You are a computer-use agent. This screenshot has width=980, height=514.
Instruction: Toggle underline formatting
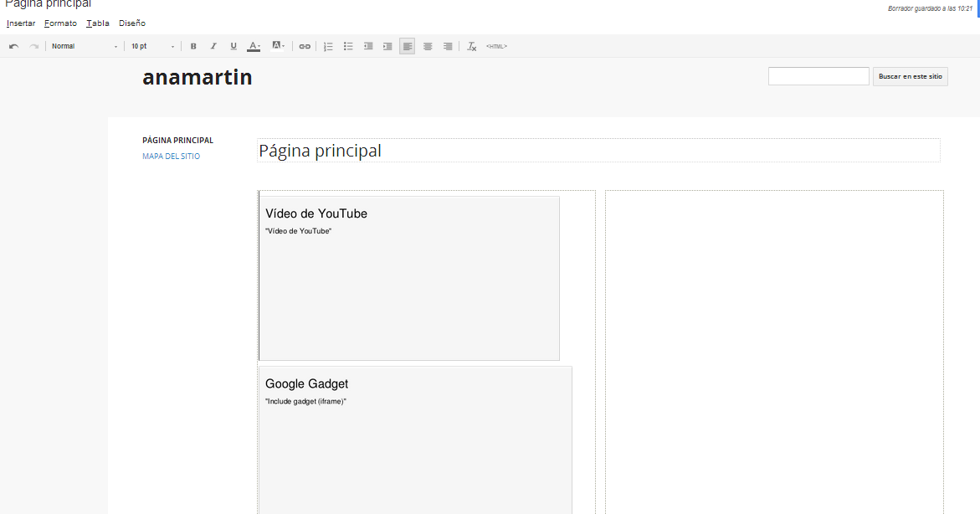click(x=233, y=46)
